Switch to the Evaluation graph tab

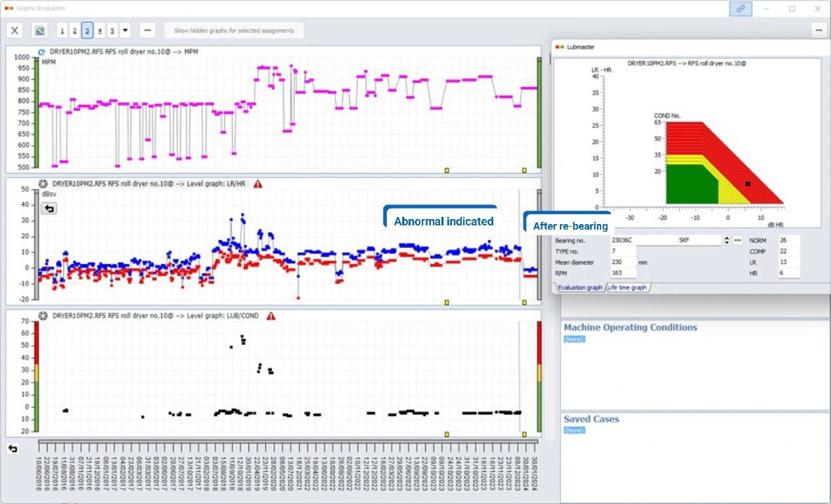click(579, 288)
